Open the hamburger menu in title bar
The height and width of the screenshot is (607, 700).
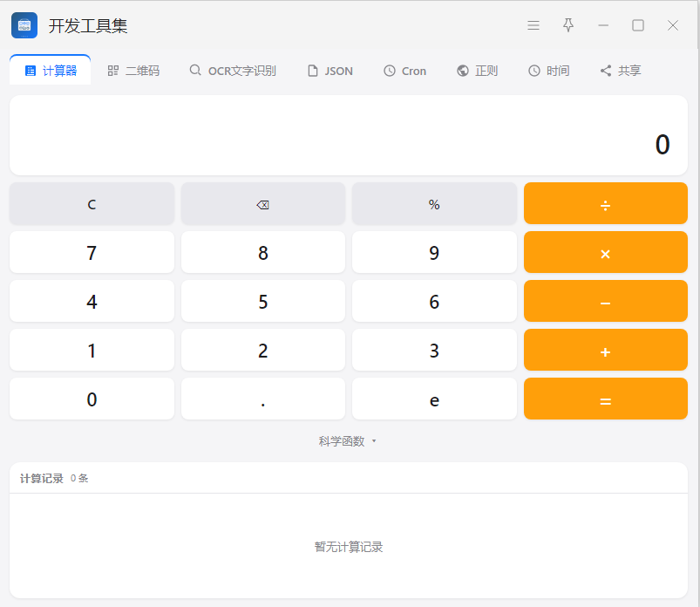[x=533, y=25]
